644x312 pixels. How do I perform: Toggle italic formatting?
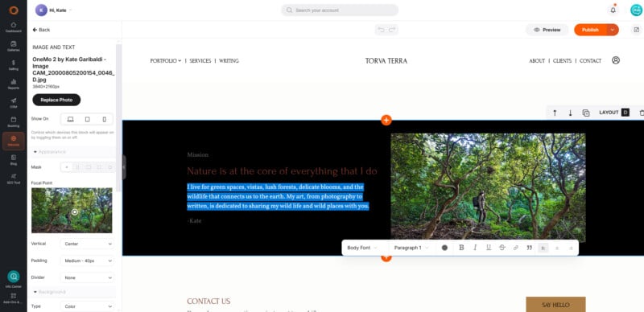point(475,248)
